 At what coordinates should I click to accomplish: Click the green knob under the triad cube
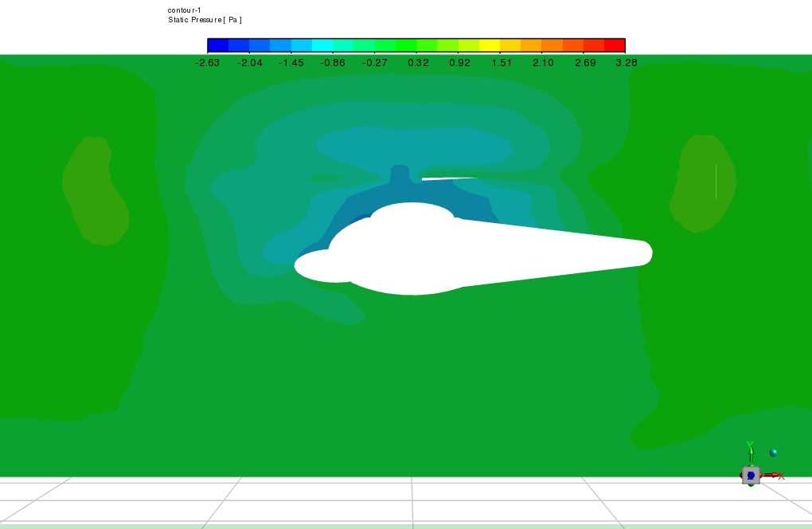(751, 484)
